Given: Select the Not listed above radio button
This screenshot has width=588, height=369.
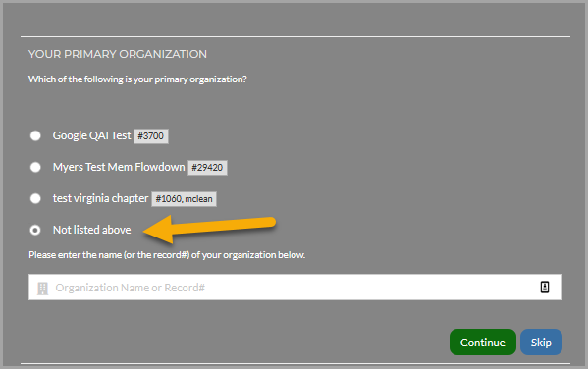Looking at the screenshot, I should point(35,230).
